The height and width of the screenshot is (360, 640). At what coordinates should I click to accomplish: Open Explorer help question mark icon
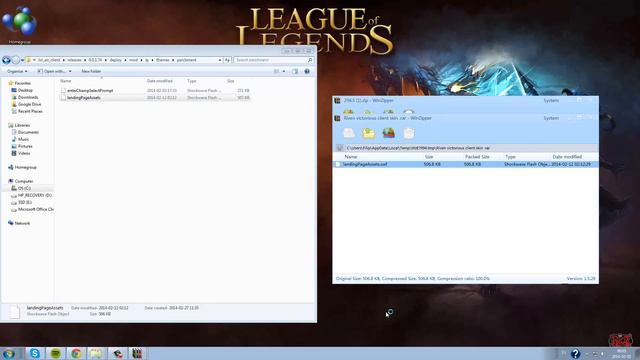(307, 71)
